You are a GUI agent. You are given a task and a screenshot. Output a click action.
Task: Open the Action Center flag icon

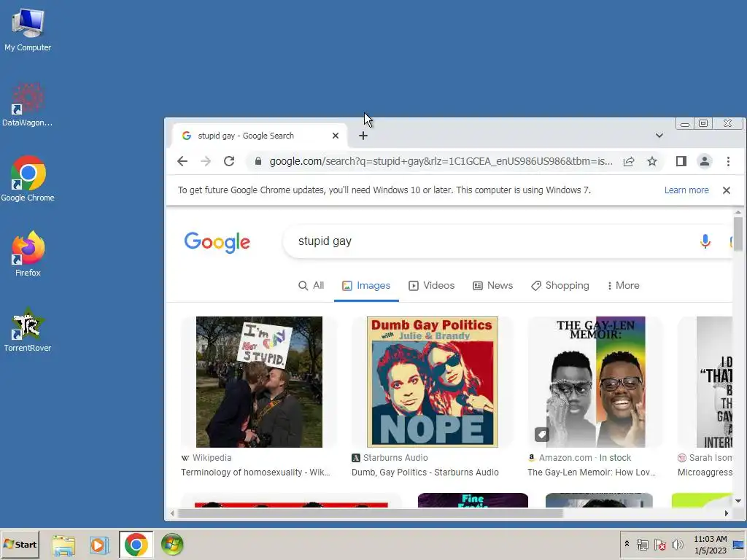tap(659, 544)
